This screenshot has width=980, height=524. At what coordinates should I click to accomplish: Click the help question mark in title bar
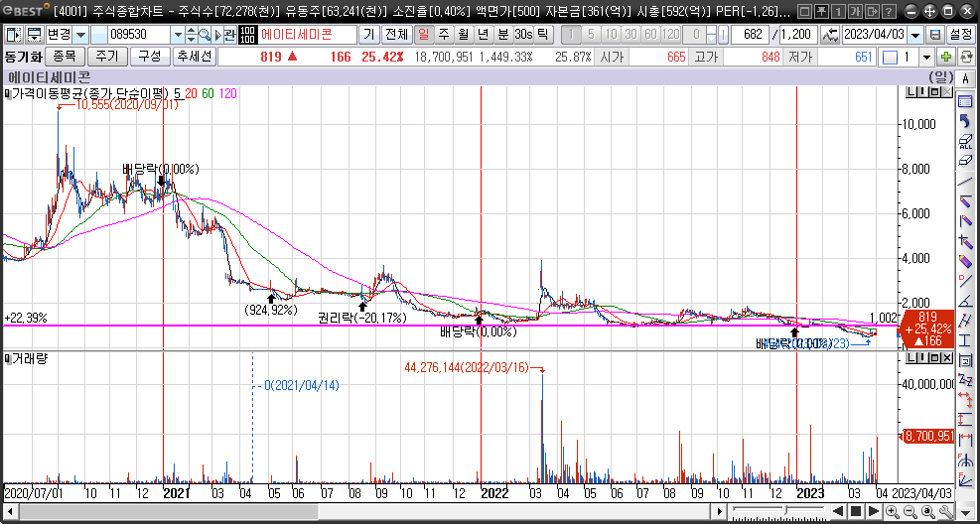coord(890,11)
